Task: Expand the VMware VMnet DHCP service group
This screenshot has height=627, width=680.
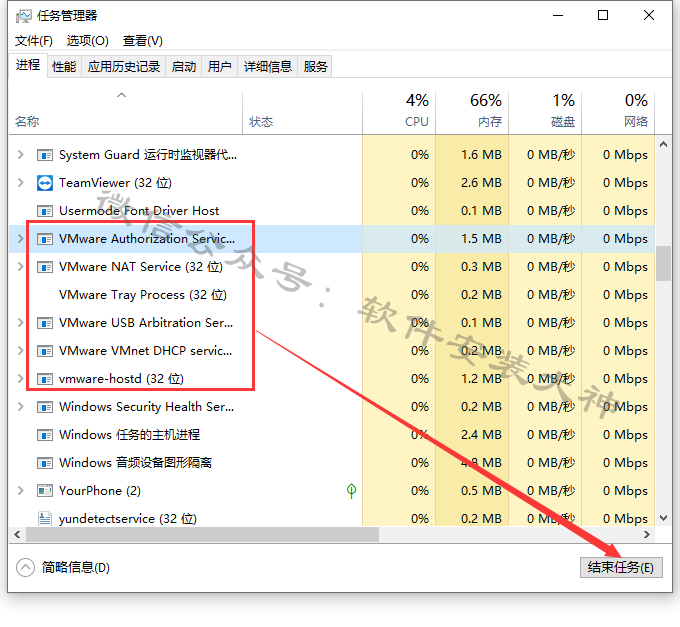Action: coord(20,350)
